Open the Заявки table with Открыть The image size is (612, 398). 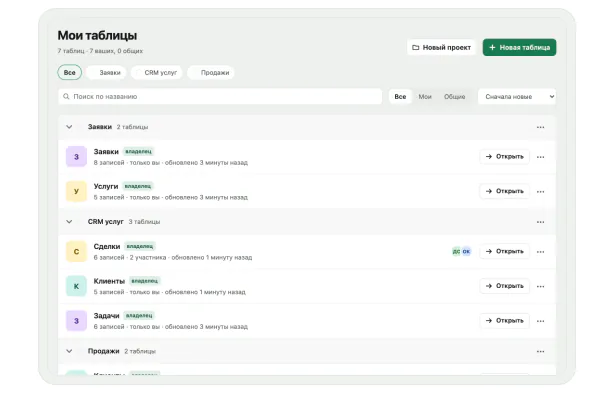point(504,156)
